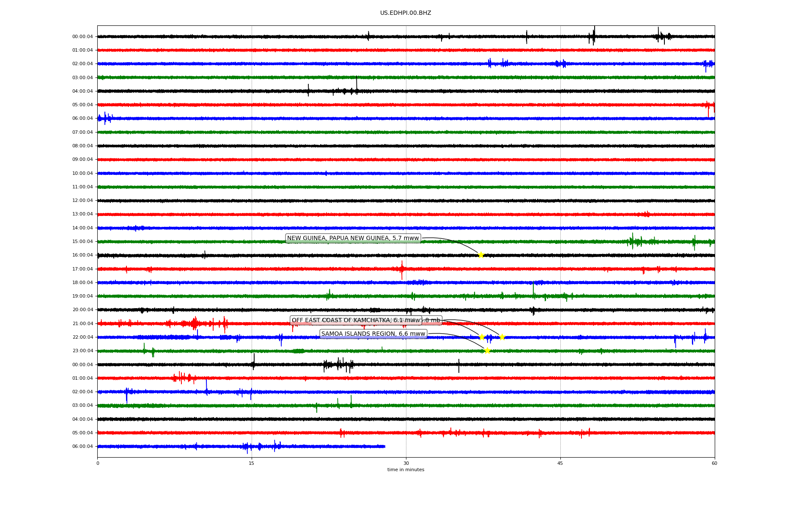Viewport: 812px width, 508px height.
Task: Click the x-axis tick label 45
Action: (560, 463)
